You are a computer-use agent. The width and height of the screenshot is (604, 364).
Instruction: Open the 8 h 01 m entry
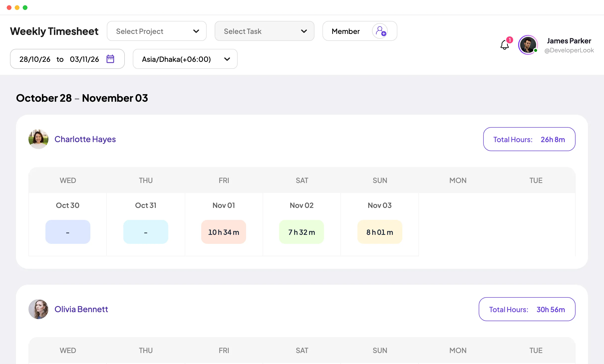point(380,232)
